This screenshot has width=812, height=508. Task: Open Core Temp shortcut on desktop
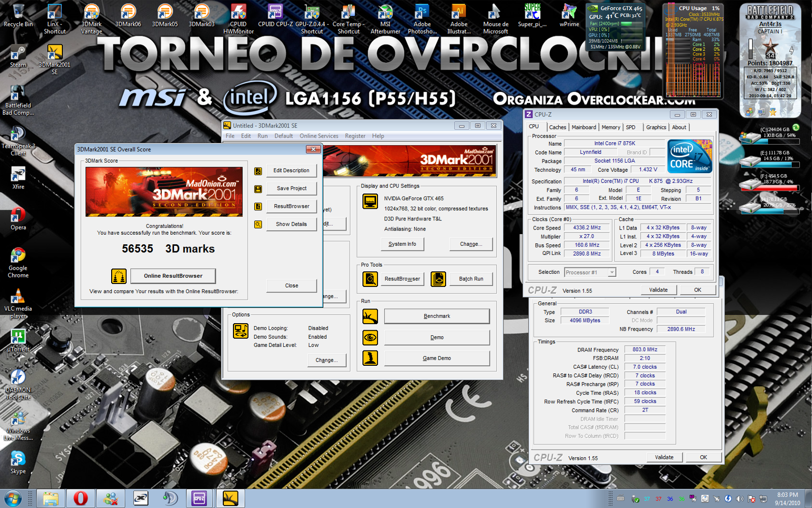349,19
